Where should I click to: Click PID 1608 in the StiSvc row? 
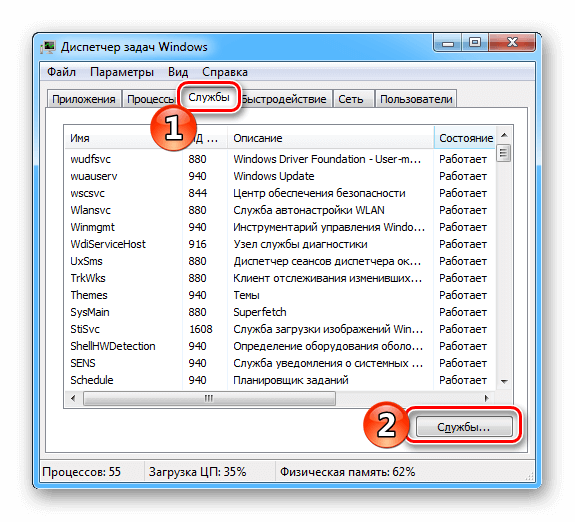click(201, 329)
